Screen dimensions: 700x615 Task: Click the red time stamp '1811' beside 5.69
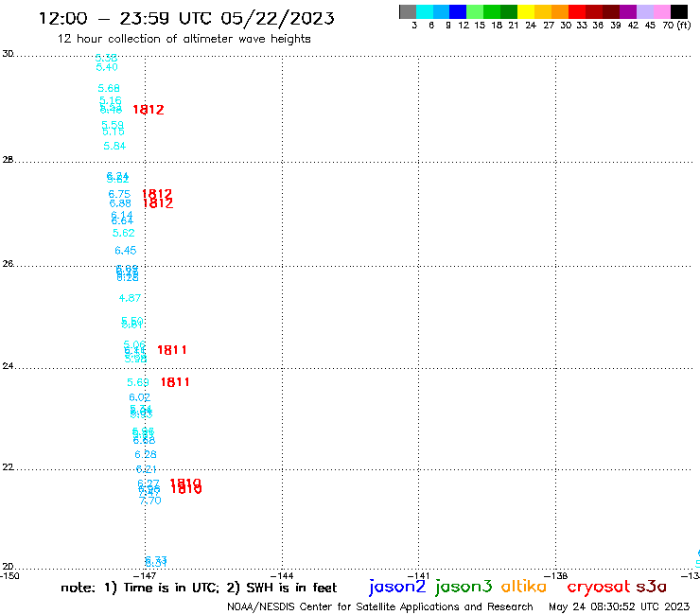click(175, 382)
